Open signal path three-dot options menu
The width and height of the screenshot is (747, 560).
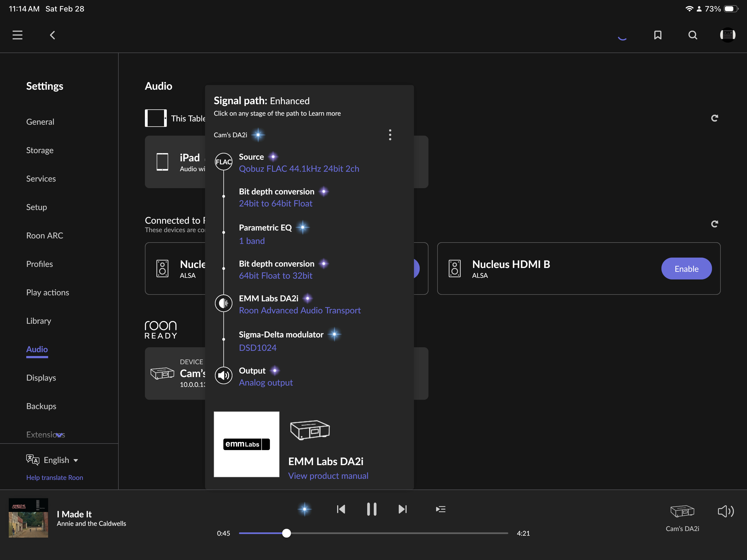[390, 135]
